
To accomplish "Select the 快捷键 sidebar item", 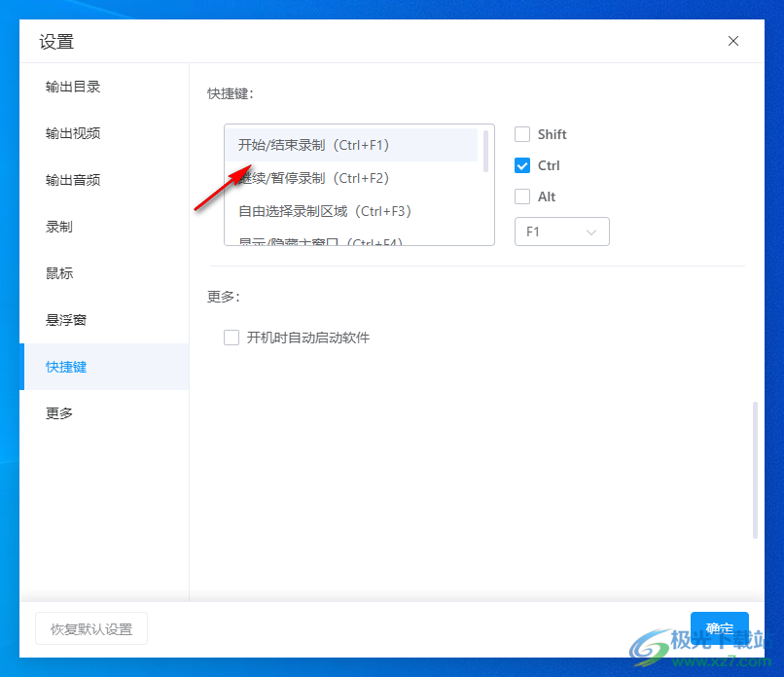I will click(104, 367).
